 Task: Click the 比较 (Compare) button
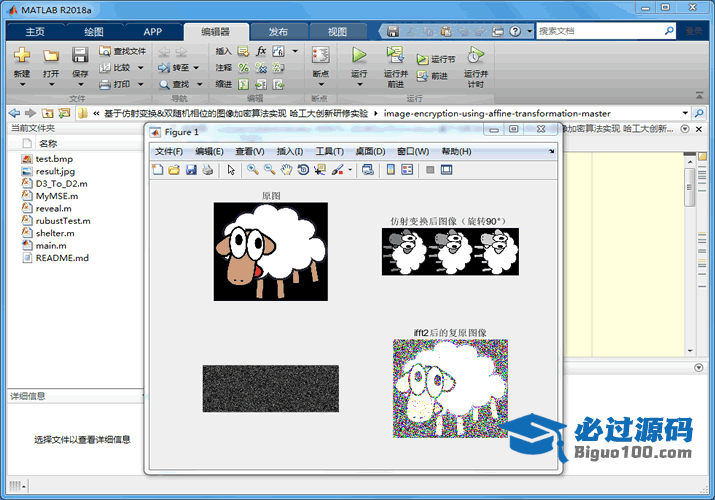pyautogui.click(x=116, y=67)
